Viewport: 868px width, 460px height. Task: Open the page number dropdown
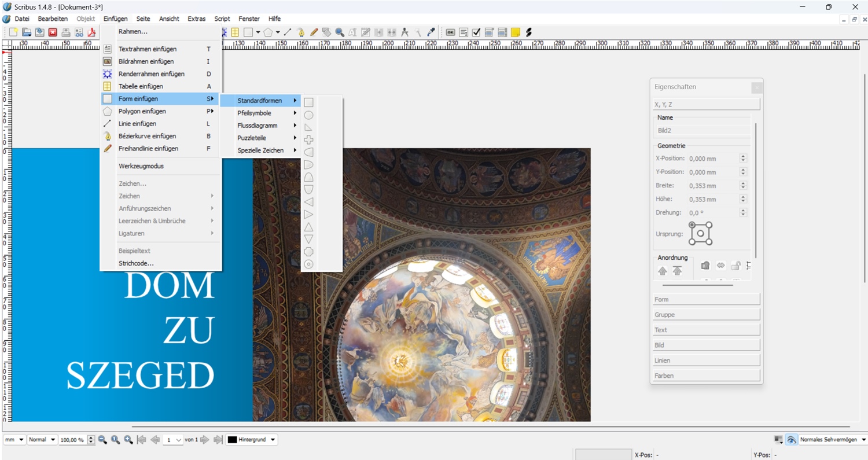coord(173,440)
